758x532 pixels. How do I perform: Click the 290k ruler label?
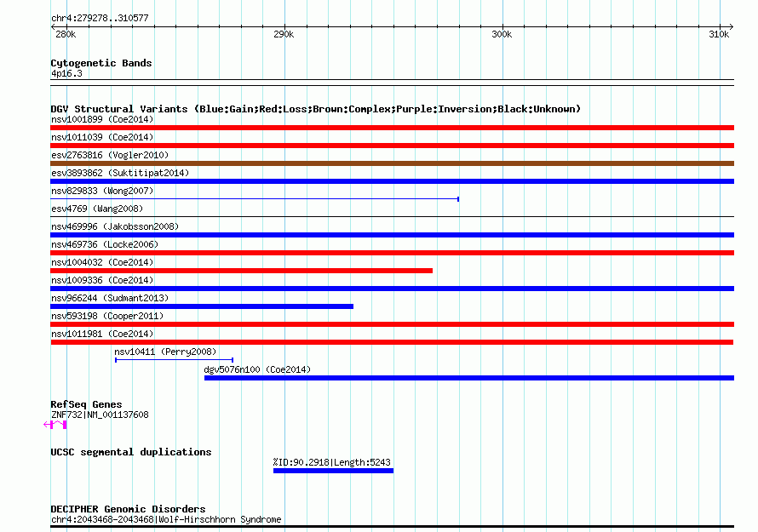pos(284,34)
